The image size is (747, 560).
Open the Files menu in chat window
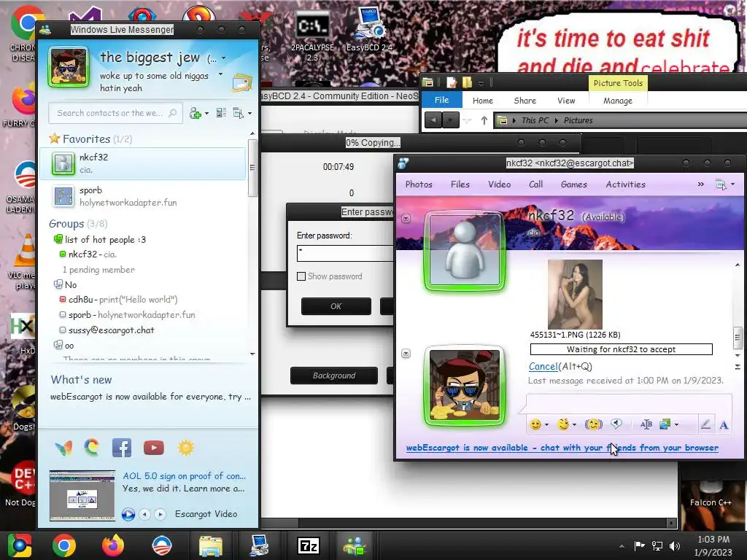(460, 184)
